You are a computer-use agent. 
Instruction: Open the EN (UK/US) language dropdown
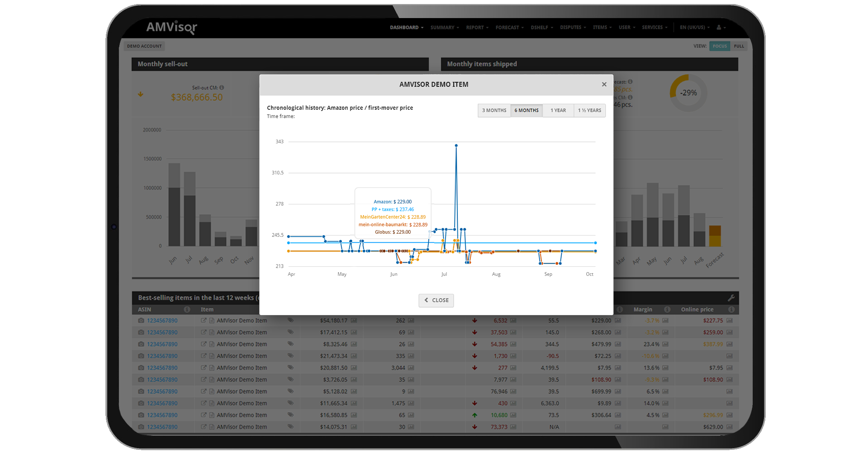[x=695, y=28]
